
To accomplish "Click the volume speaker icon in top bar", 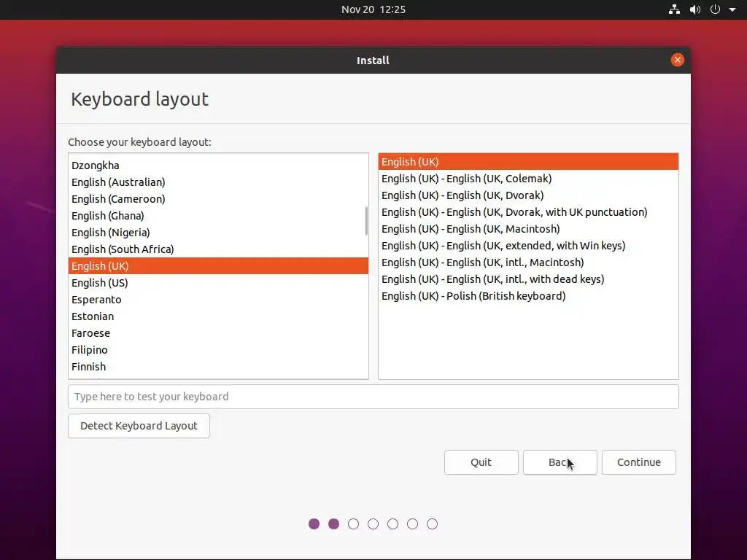I will (x=695, y=9).
